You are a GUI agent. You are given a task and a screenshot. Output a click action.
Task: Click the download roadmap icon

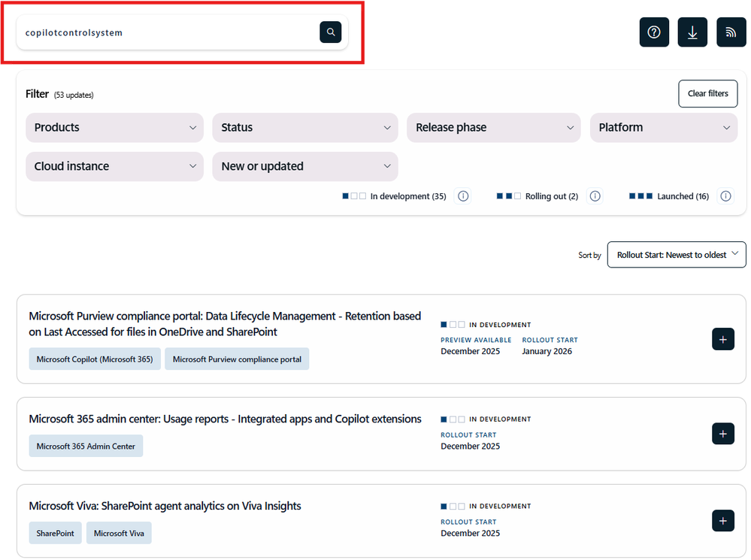click(x=692, y=32)
